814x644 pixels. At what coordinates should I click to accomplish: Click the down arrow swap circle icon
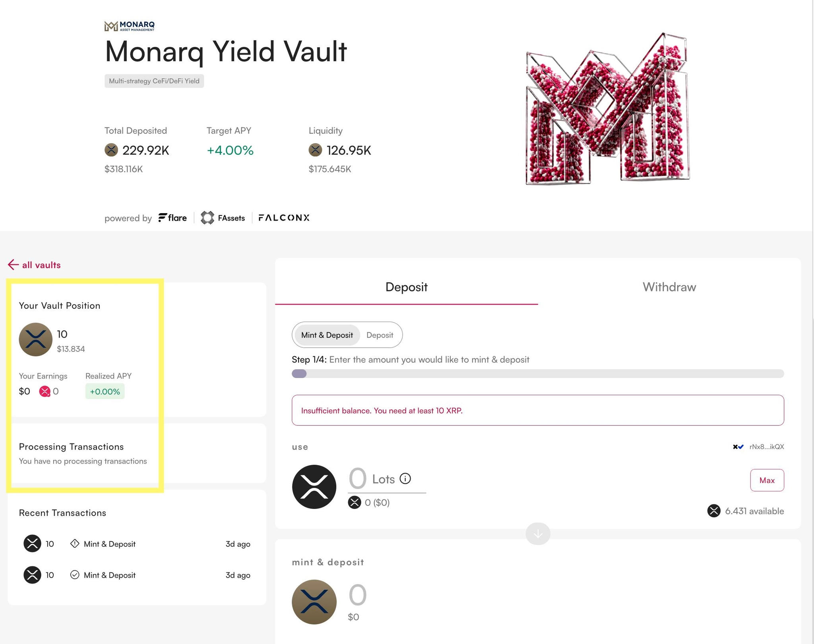pos(538,533)
